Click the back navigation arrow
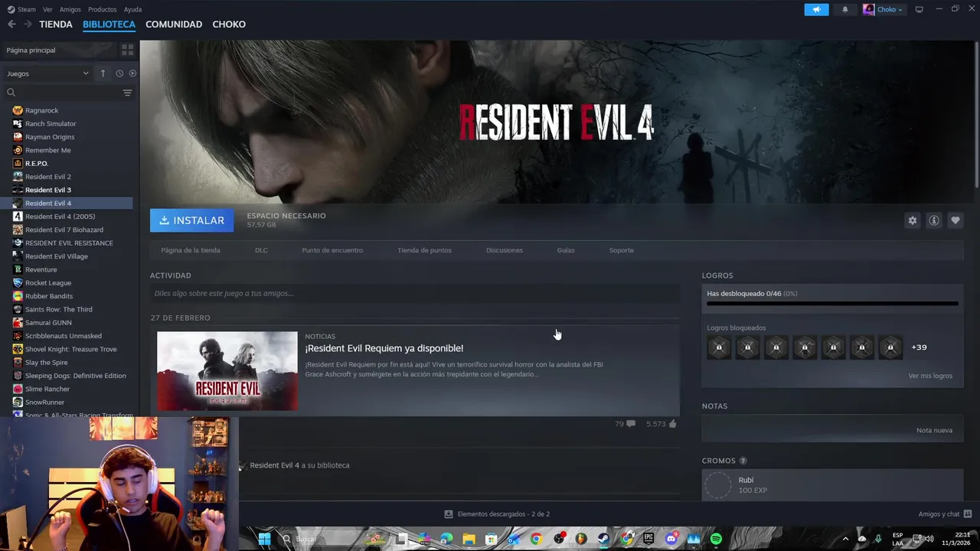Viewport: 980px width, 551px height. (x=11, y=24)
